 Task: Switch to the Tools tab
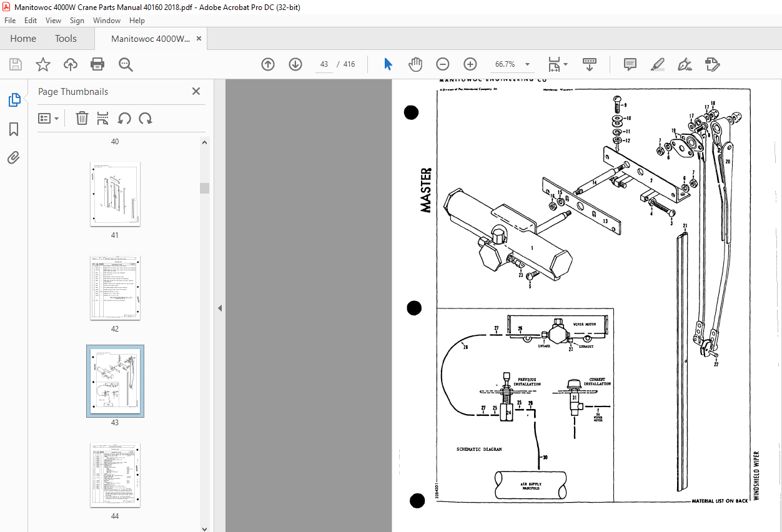pos(66,39)
